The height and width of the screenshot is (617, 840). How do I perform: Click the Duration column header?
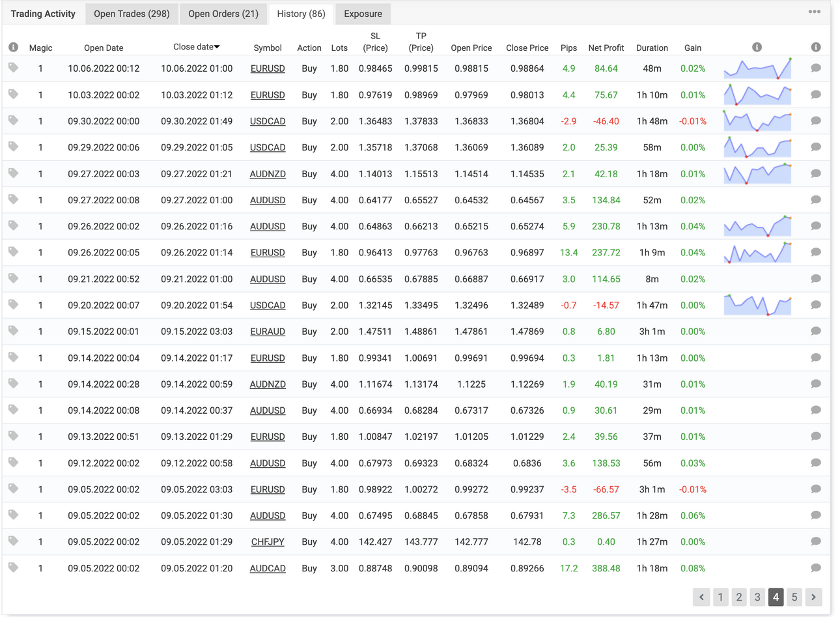pyautogui.click(x=652, y=48)
